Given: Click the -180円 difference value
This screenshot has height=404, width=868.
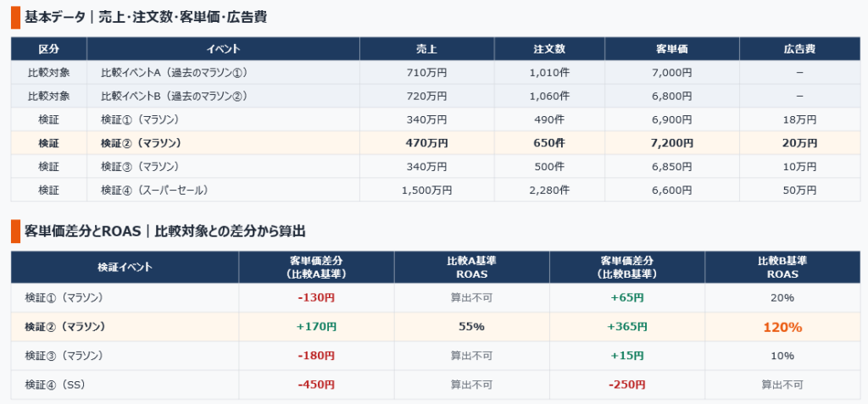Looking at the screenshot, I should [317, 355].
